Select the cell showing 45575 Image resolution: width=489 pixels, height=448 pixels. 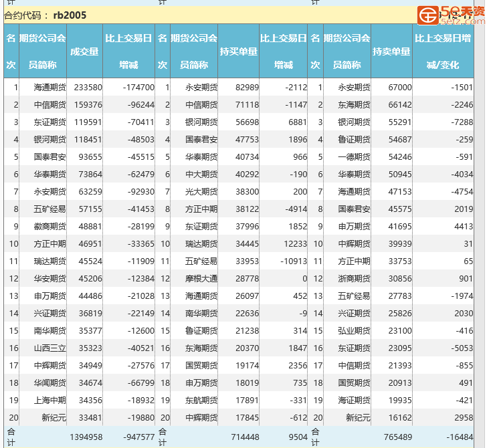coord(400,209)
